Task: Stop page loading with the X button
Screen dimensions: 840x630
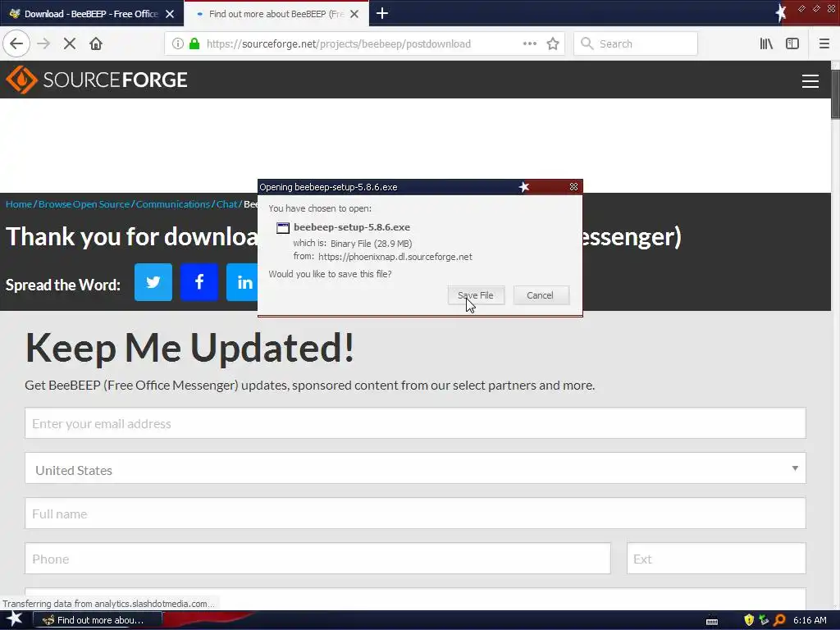Action: (x=70, y=43)
